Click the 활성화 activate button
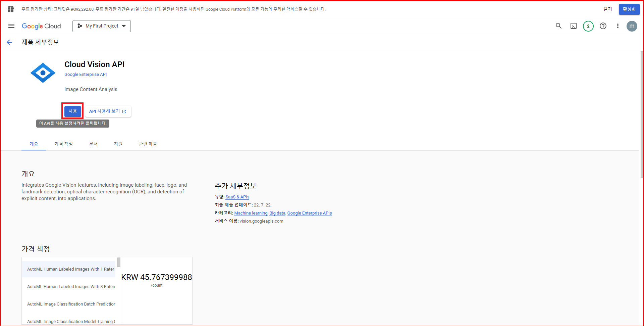Screen dimensions: 644x326 tap(629, 9)
